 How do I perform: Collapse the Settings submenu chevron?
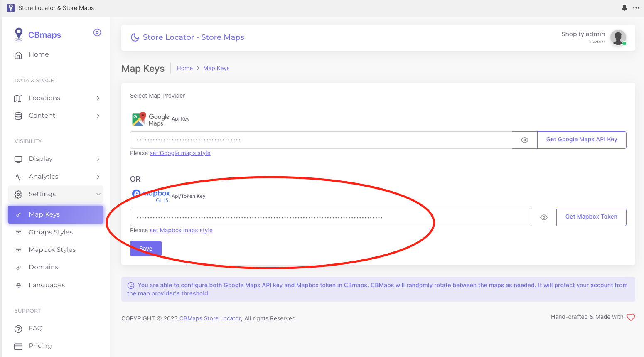tap(98, 195)
